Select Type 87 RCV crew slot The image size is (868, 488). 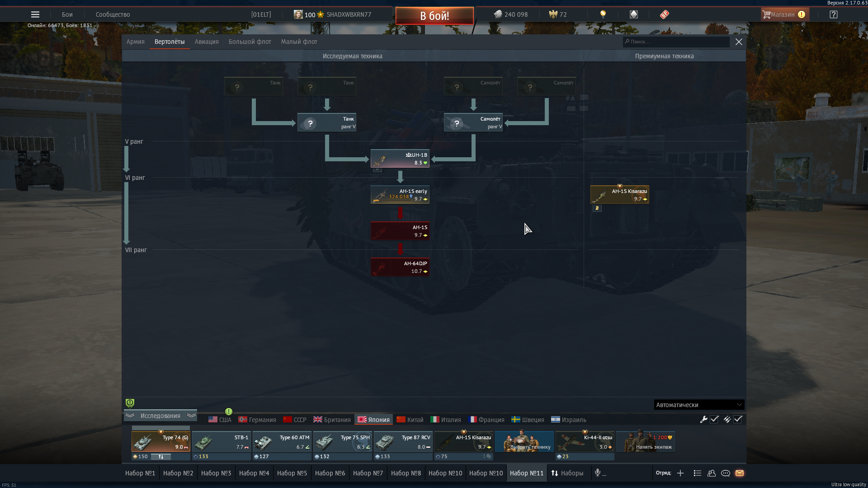coord(403,441)
